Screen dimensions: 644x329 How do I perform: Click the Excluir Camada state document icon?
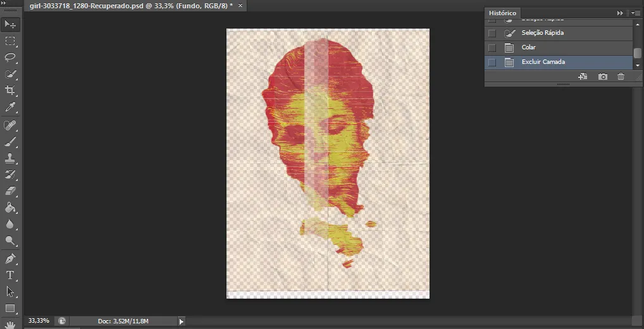pyautogui.click(x=509, y=63)
